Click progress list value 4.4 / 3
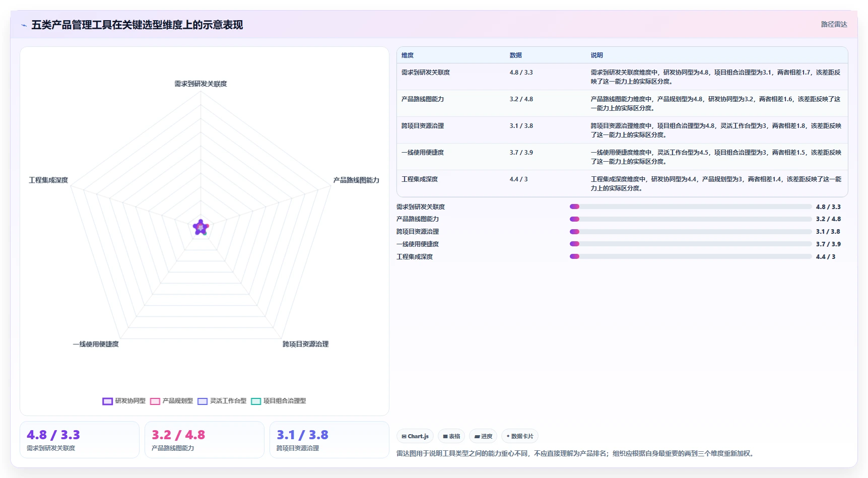Image resolution: width=868 pixels, height=478 pixels. [826, 256]
